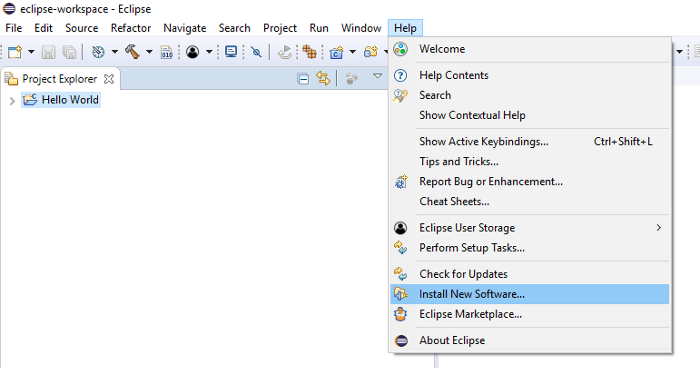Open Eclipse User Storage submenu
The image size is (700, 368).
[x=529, y=228]
